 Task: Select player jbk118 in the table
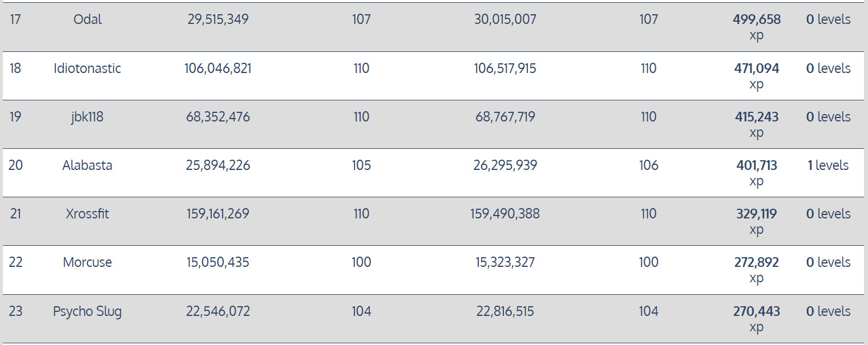[87, 117]
